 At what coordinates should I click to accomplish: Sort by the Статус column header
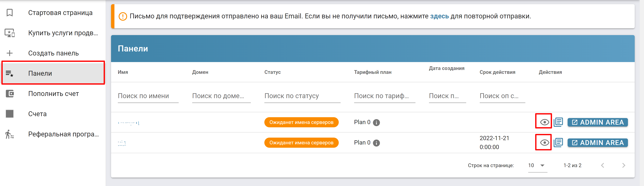click(272, 72)
